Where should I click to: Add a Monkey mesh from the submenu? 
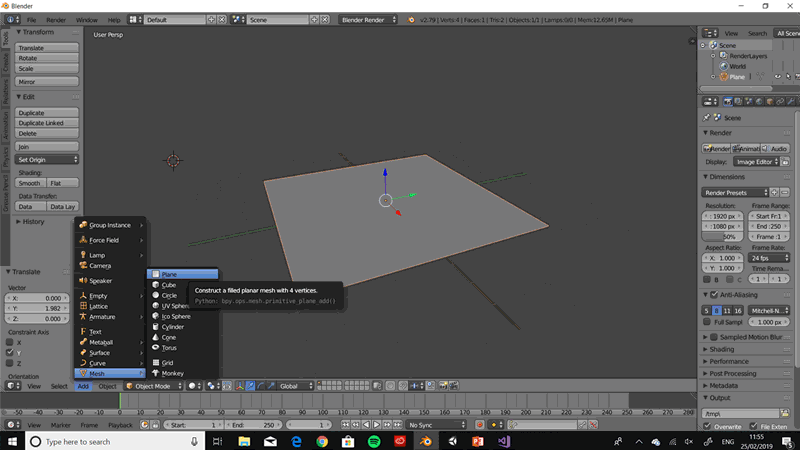(173, 373)
